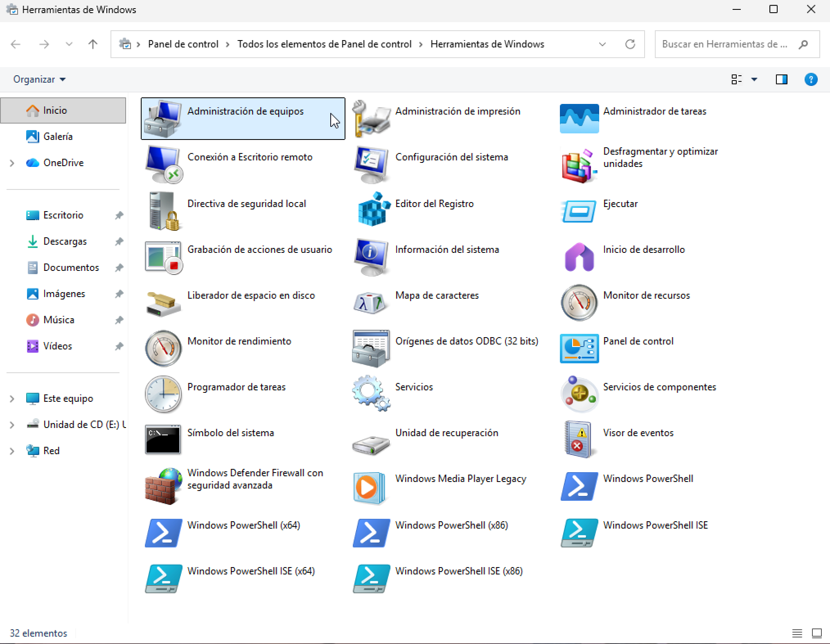Select the Administrador de tareas icon
Screen dimensions: 830x644
click(x=579, y=119)
